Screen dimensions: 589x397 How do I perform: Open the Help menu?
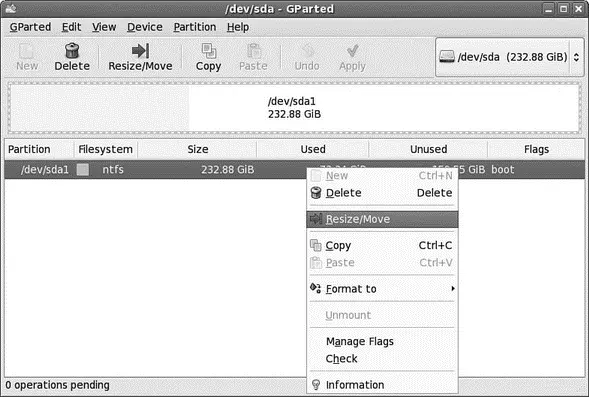point(238,27)
